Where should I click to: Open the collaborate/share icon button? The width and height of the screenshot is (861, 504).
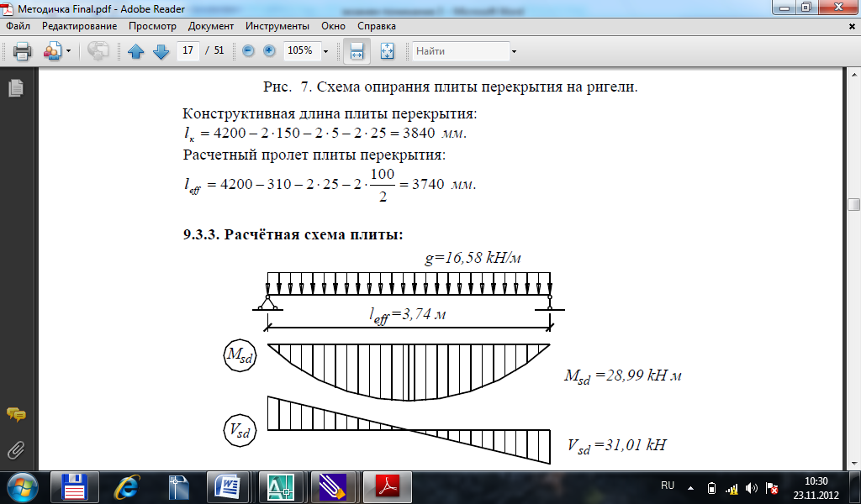click(x=53, y=51)
